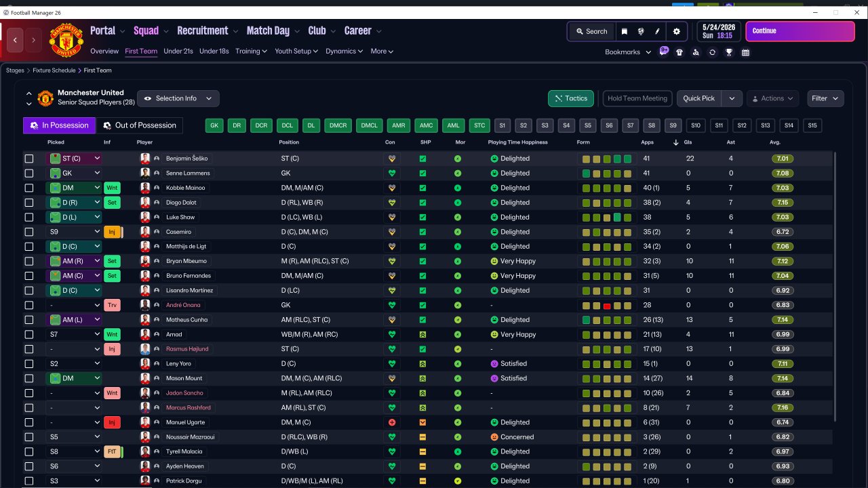Click the Quick Pick button
Screen dimensions: 868x488
(699, 98)
